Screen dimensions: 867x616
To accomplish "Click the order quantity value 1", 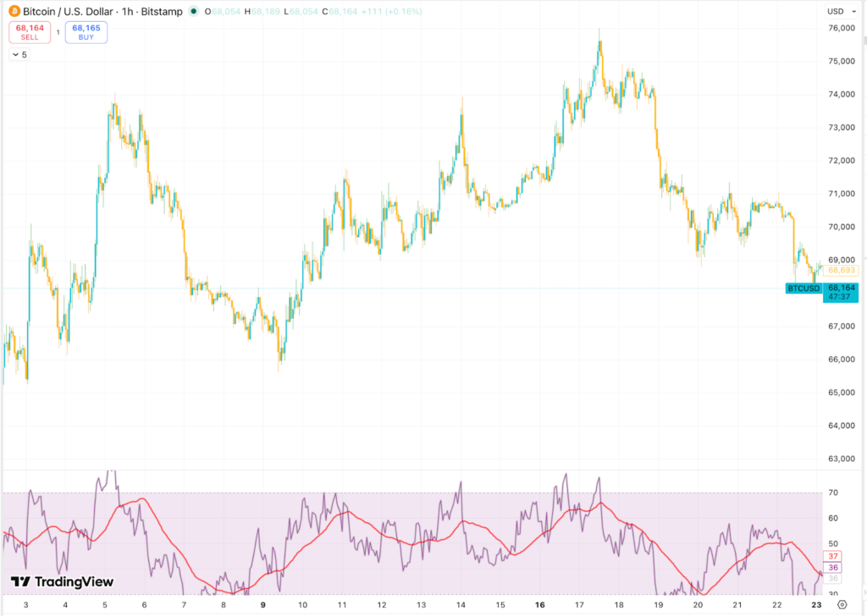I will (58, 32).
